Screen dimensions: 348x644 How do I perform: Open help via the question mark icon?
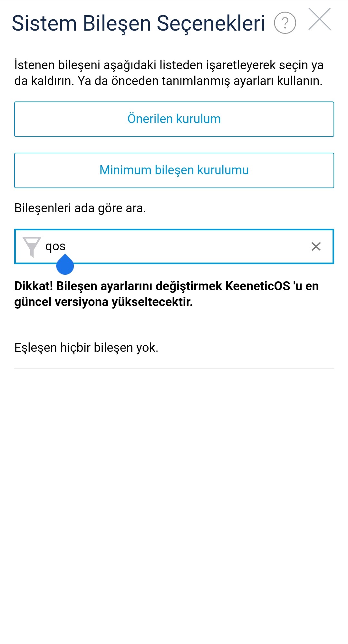[285, 23]
